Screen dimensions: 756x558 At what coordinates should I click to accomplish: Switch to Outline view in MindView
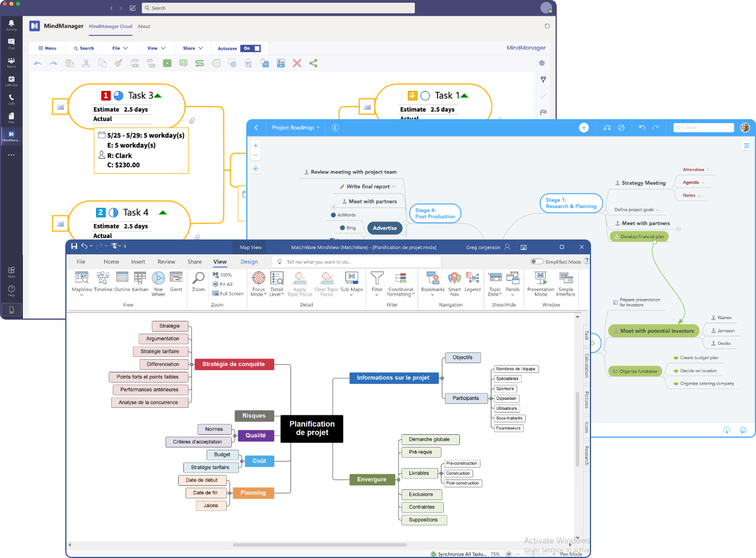point(122,282)
